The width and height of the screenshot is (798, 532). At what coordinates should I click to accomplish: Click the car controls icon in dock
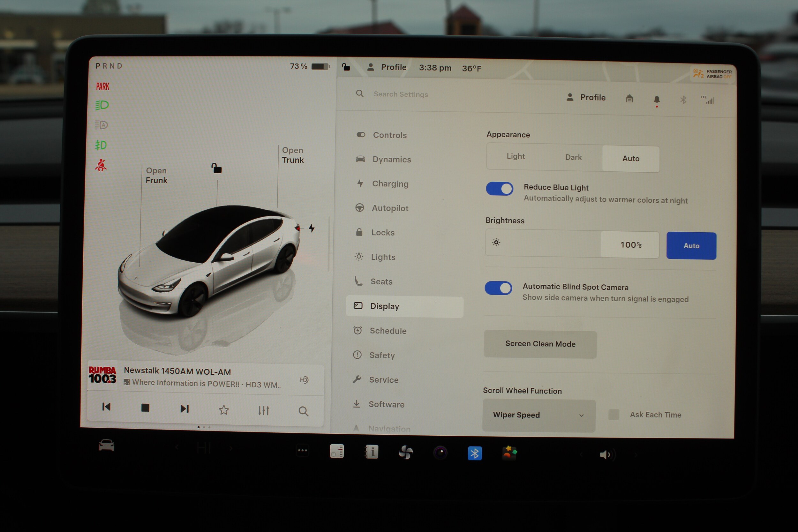(x=106, y=445)
